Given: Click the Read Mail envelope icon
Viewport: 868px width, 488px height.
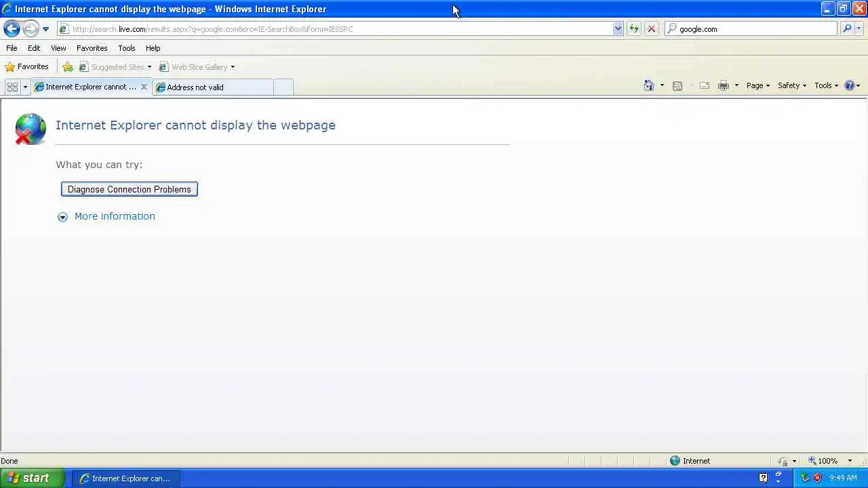Looking at the screenshot, I should [x=705, y=85].
